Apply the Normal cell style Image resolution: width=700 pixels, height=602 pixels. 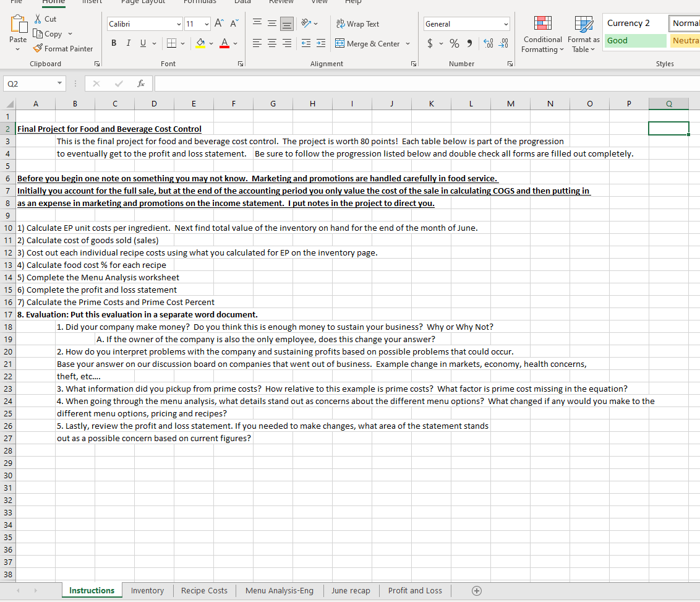pyautogui.click(x=685, y=24)
